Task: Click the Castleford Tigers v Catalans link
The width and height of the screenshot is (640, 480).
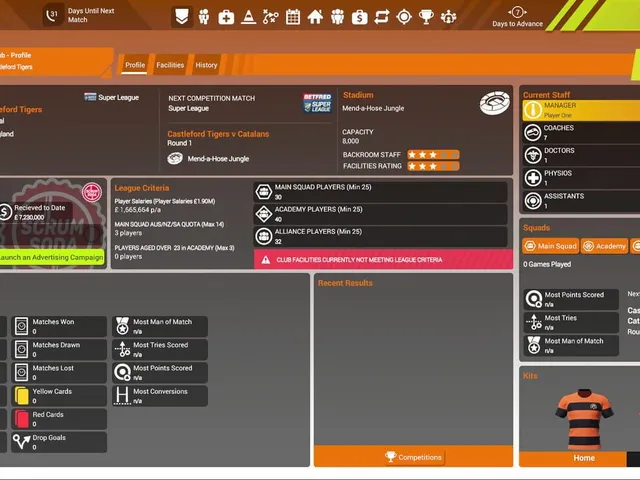Action: (218, 134)
